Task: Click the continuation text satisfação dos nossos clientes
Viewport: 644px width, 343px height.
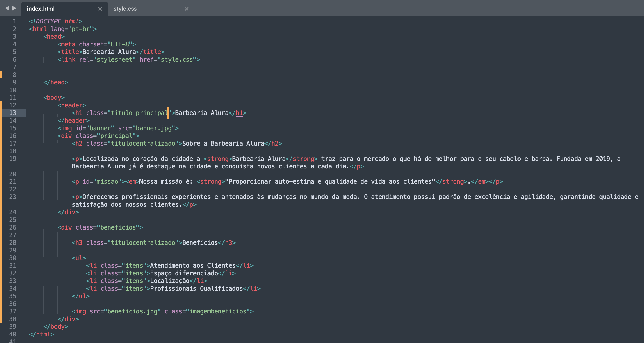Action: (127, 204)
